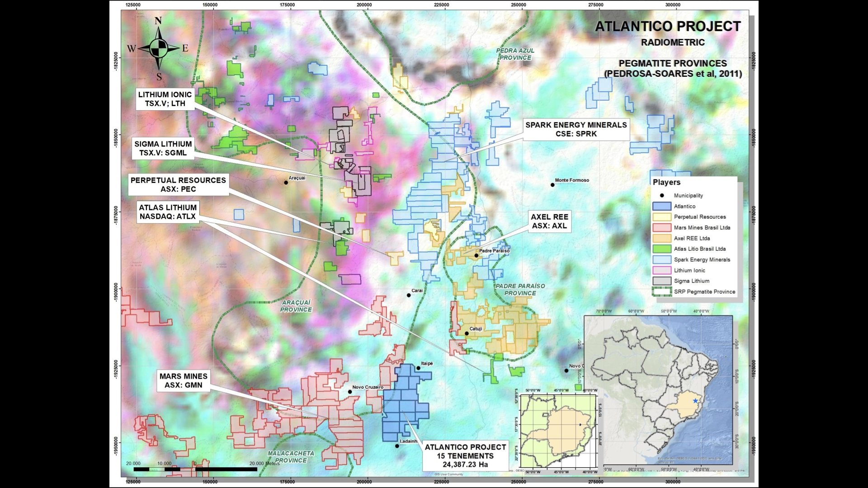Click the Lithium Ionic pink legend swatch
The width and height of the screenshot is (868, 488).
click(661, 270)
